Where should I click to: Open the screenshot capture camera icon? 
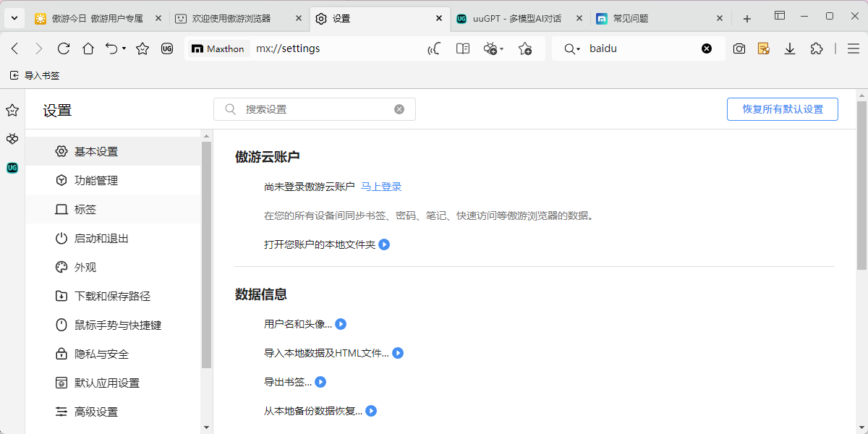(739, 48)
